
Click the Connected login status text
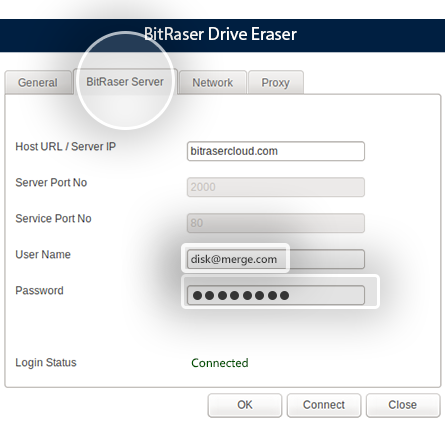(220, 363)
